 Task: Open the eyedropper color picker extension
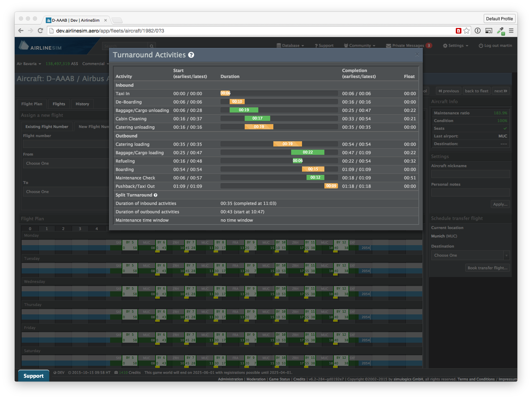501,31
